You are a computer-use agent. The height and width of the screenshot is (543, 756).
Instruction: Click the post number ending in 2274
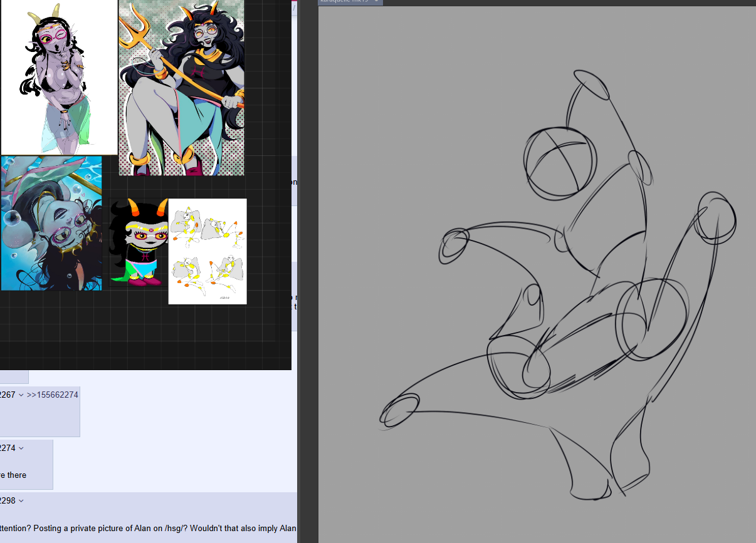tap(8, 448)
